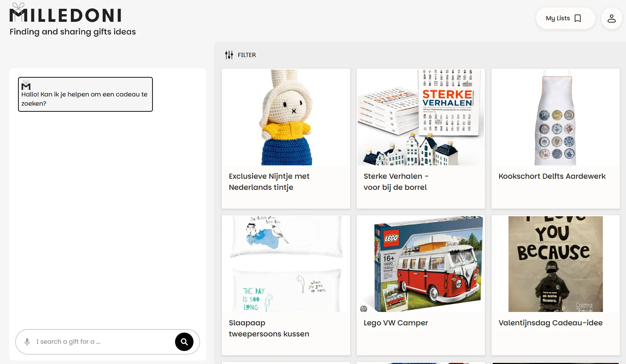626x364 pixels.
Task: Open the Delfts Aardewerk apron image
Action: coord(556,118)
